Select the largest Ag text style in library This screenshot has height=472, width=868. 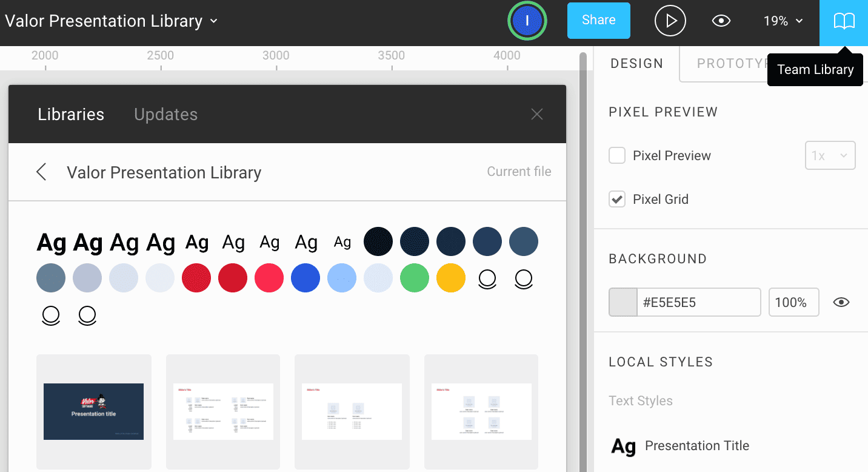[51, 241]
